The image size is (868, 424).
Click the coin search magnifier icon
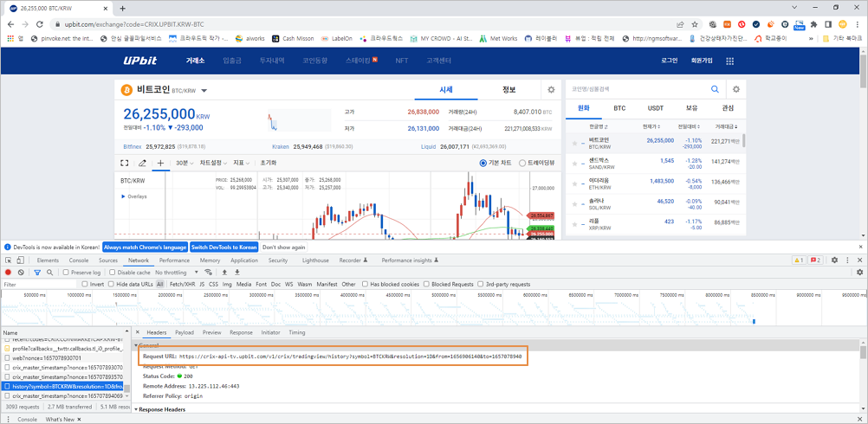[x=716, y=89]
